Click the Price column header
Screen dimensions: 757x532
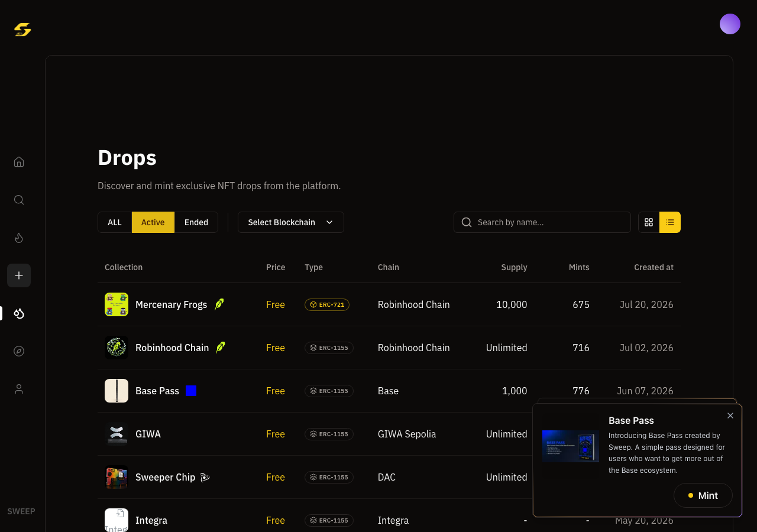pyautogui.click(x=276, y=267)
